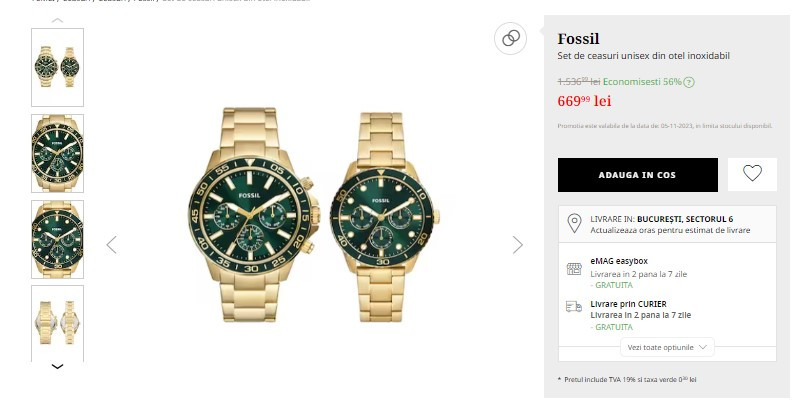Select second thumbnail with large watch face
The image size is (804, 418).
coord(58,153)
